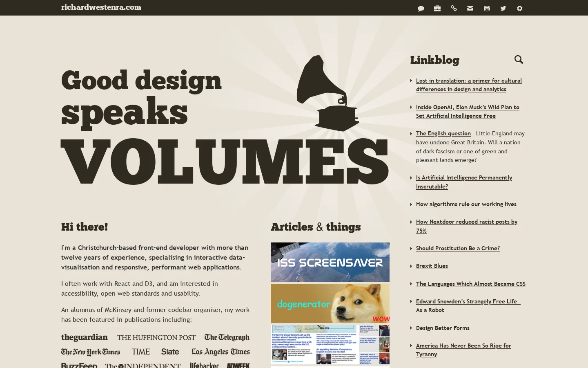Click 'The English question' link

(x=443, y=133)
